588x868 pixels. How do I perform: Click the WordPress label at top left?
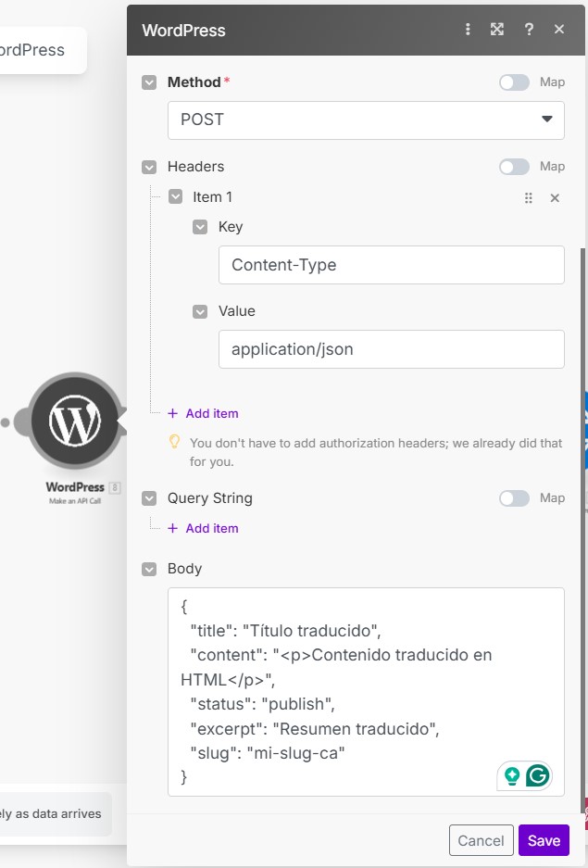click(32, 50)
